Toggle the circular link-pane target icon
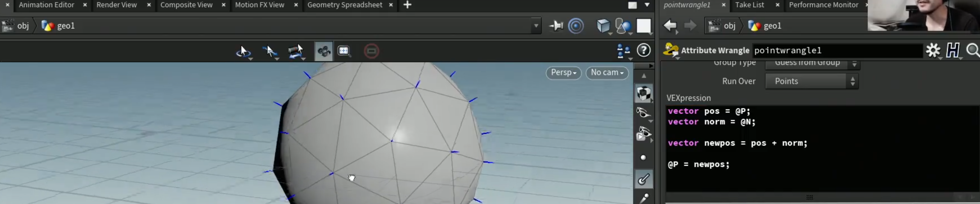Screen dimensions: 980x204 [576, 26]
